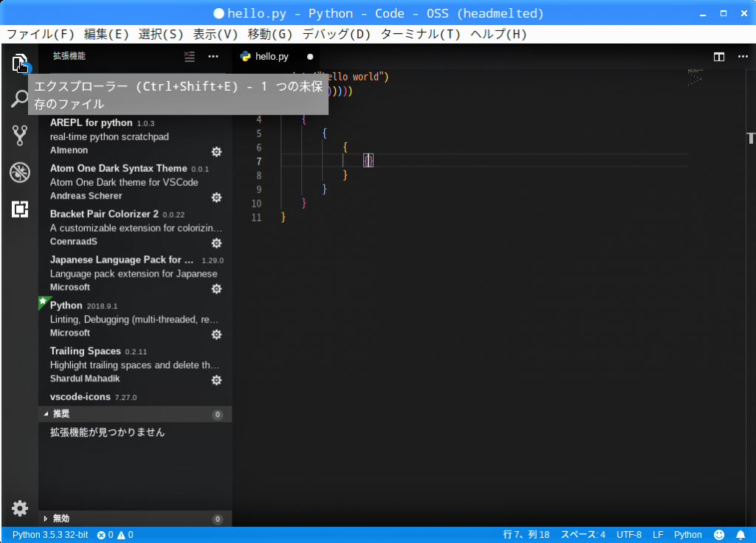
Task: Select Python 3.5.3 32-bit interpreter
Action: click(50, 535)
